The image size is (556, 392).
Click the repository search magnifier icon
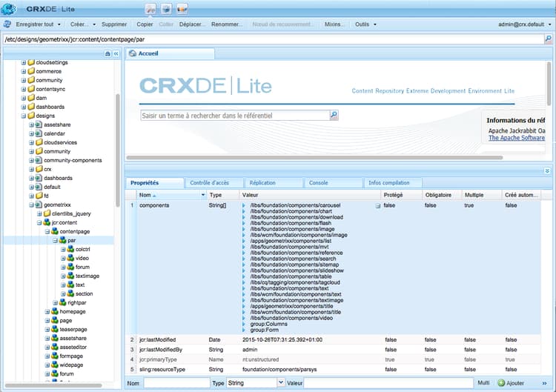point(334,115)
